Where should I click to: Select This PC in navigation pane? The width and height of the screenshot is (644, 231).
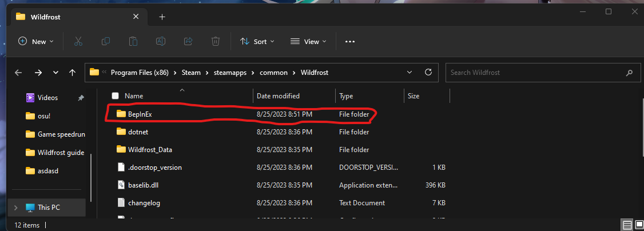[49, 208]
